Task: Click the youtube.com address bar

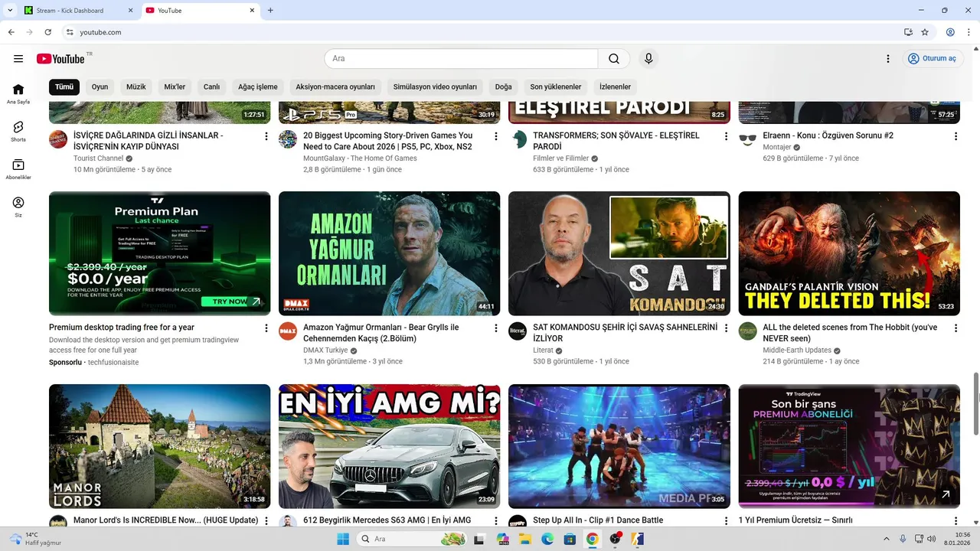Action: click(482, 32)
